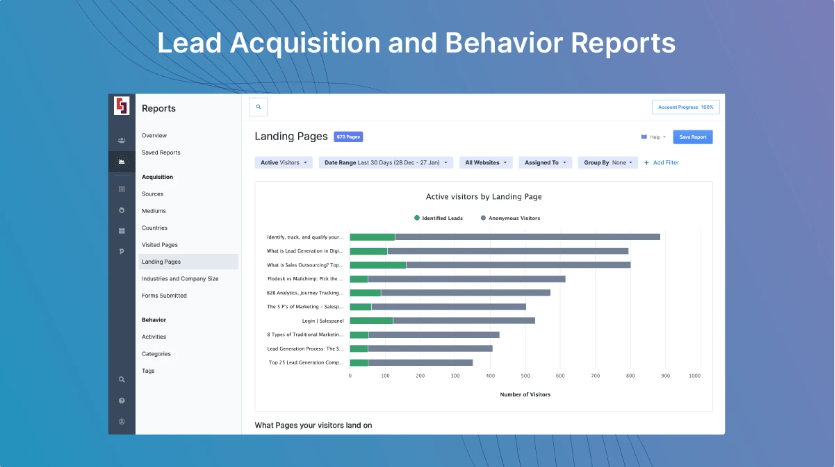Image resolution: width=835 pixels, height=467 pixels.
Task: Click the Save Report button
Action: (692, 137)
